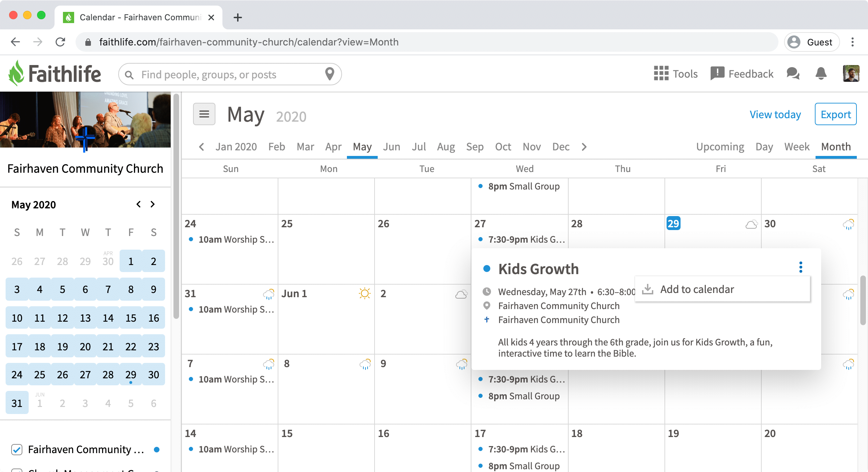
Task: Select May 6 in mini calendar
Action: (x=85, y=289)
